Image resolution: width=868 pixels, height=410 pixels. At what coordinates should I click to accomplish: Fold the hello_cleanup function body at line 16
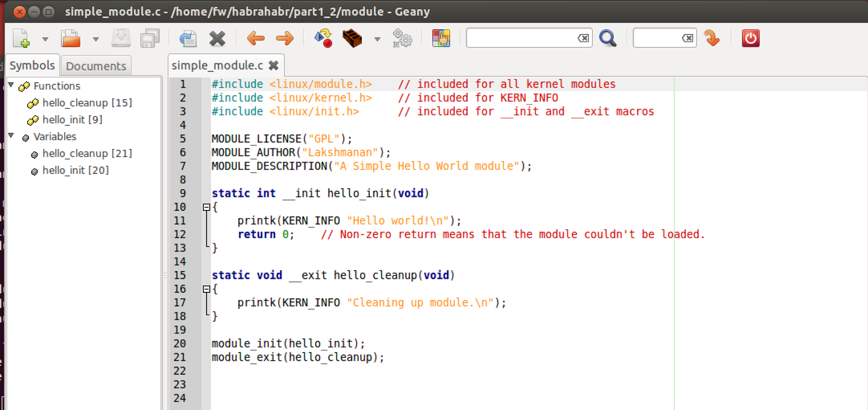(206, 289)
